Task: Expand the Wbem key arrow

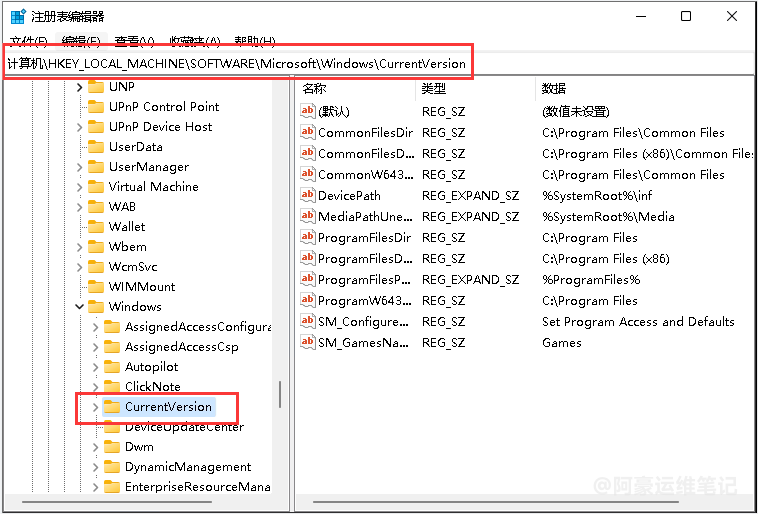Action: coord(80,247)
